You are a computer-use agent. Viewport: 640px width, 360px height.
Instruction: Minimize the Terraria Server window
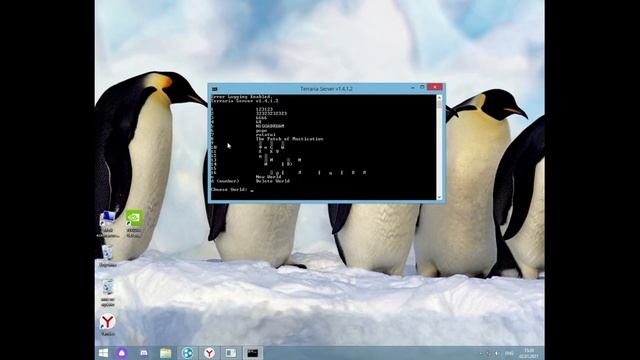[x=413, y=87]
